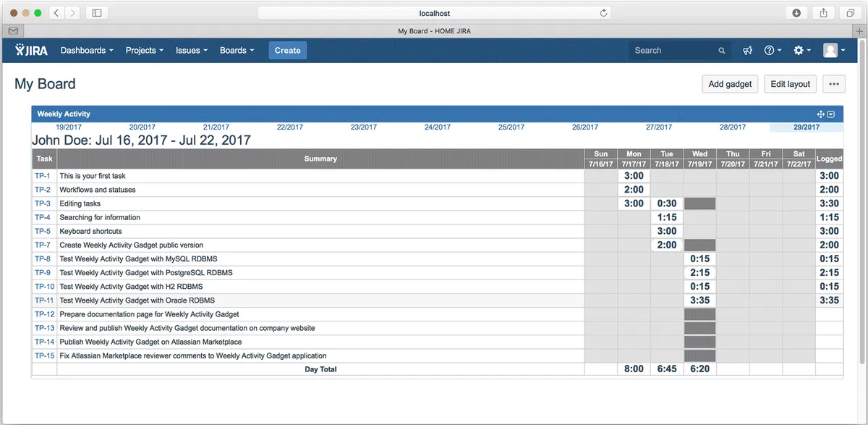The height and width of the screenshot is (425, 868).
Task: Toggle the Safari sidebar button
Action: [96, 12]
